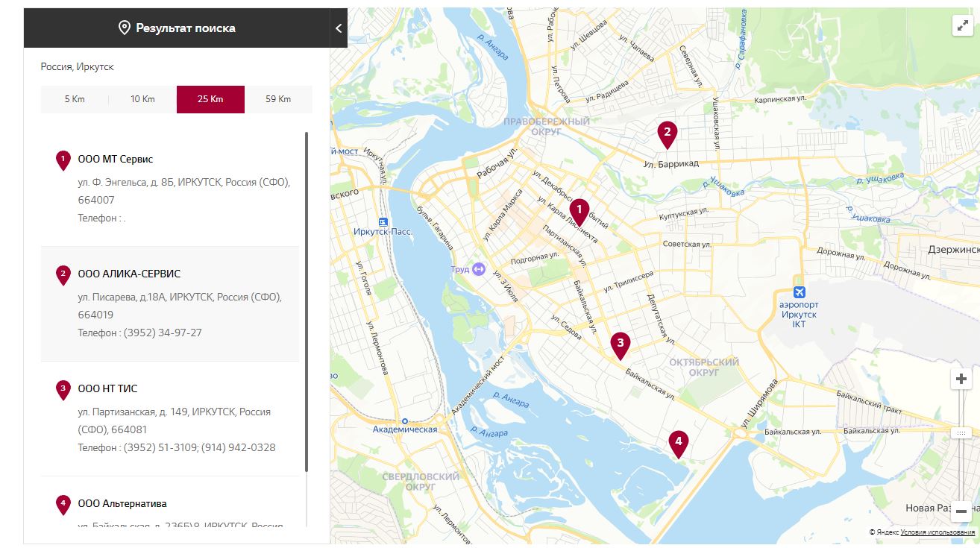Select the active 25 Km tab
The image size is (980, 548).
(x=210, y=99)
